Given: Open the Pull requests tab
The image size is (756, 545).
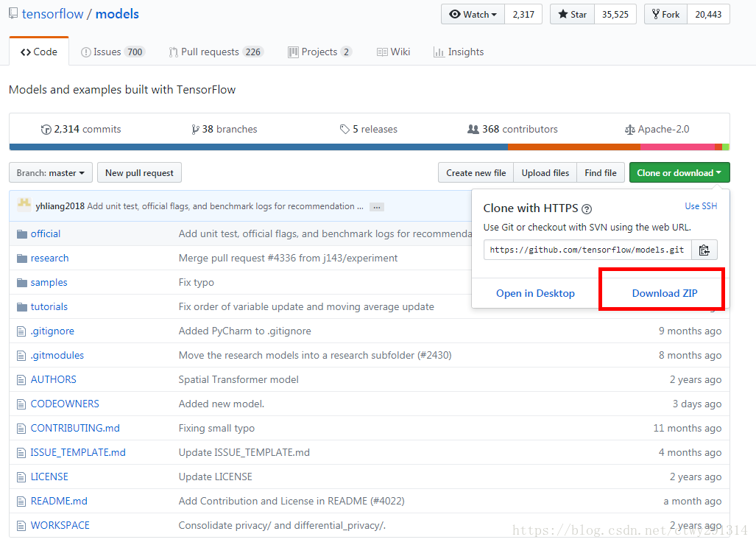Looking at the screenshot, I should 216,52.
